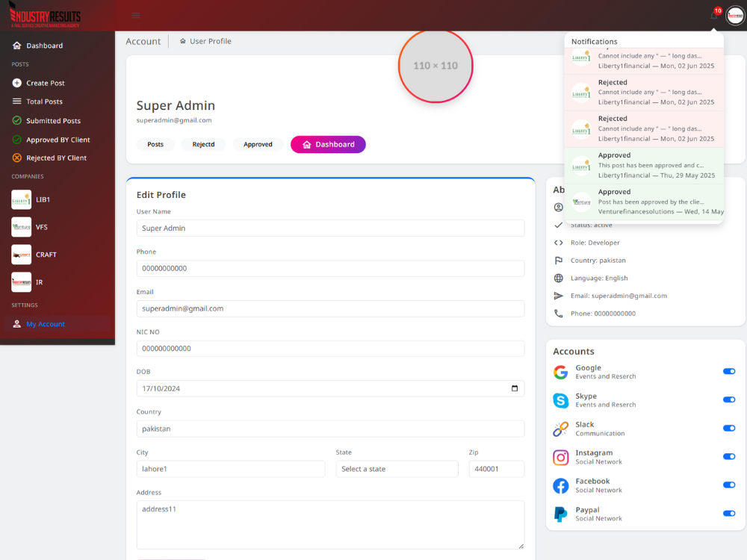Click the City input field

click(x=231, y=469)
